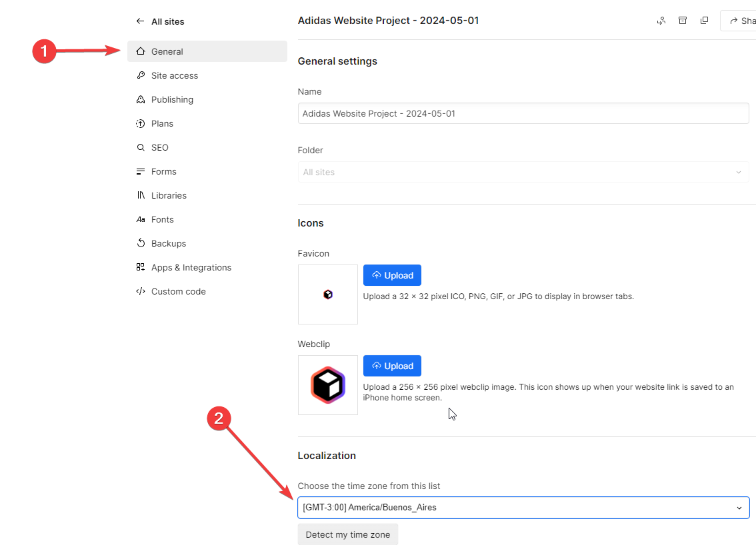Open the Plans section
The height and width of the screenshot is (545, 756).
click(x=207, y=123)
